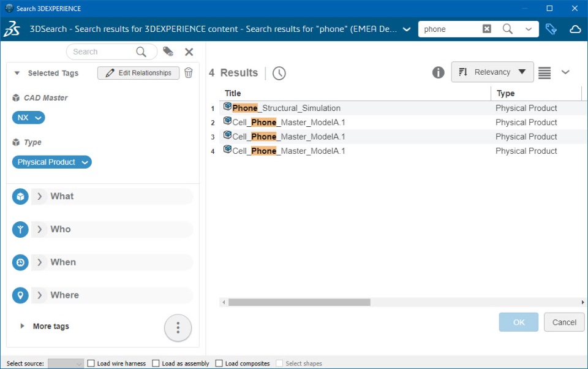
Task: Expand the title bar search results dropdown
Action: (407, 29)
